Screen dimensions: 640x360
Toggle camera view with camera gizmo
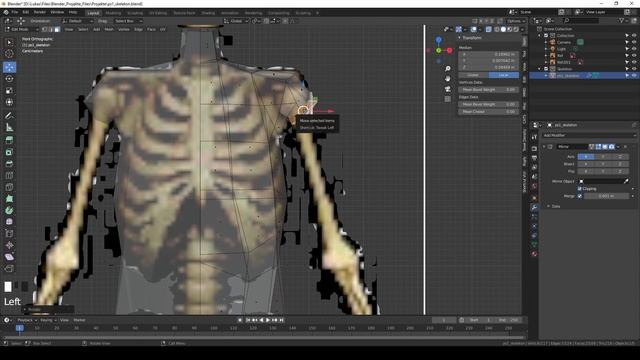[x=448, y=89]
